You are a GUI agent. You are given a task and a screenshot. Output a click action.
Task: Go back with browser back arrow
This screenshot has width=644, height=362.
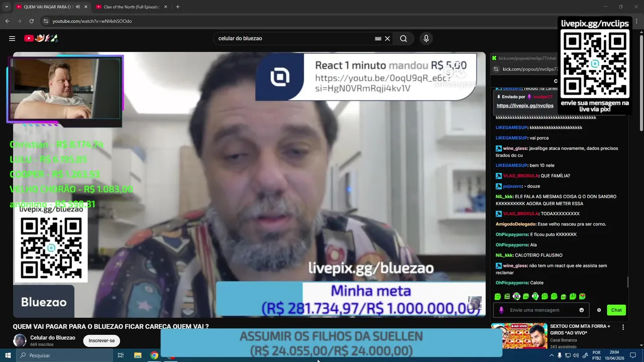(7, 21)
